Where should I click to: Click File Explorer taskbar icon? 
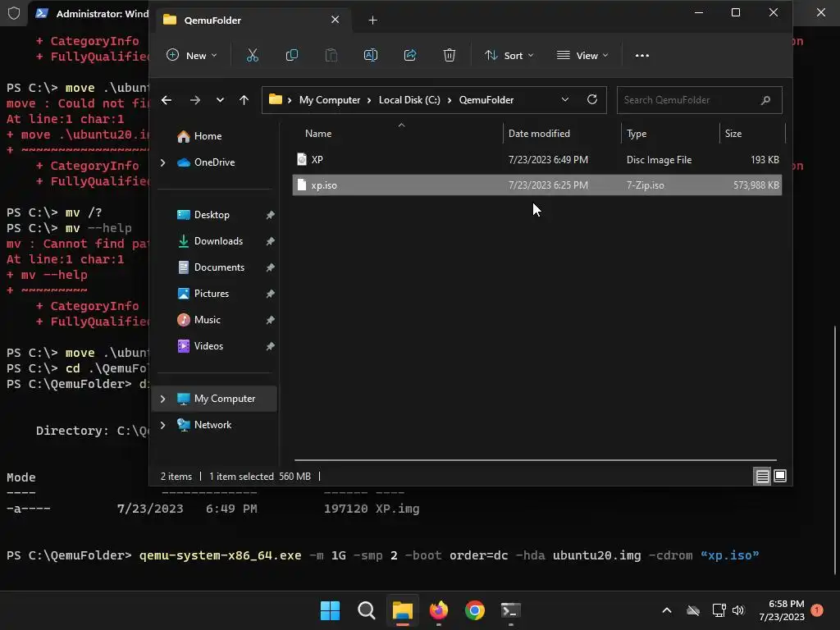click(x=402, y=610)
